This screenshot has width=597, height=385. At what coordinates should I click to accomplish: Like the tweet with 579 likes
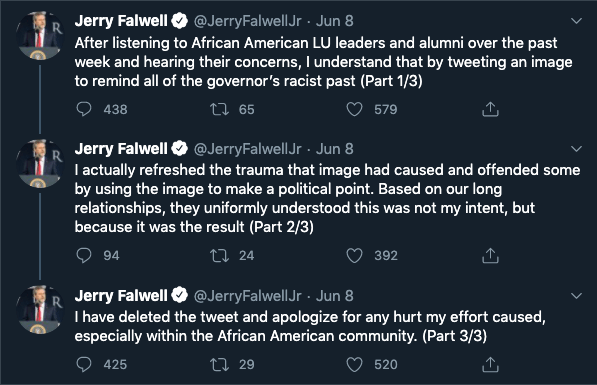pyautogui.click(x=354, y=109)
